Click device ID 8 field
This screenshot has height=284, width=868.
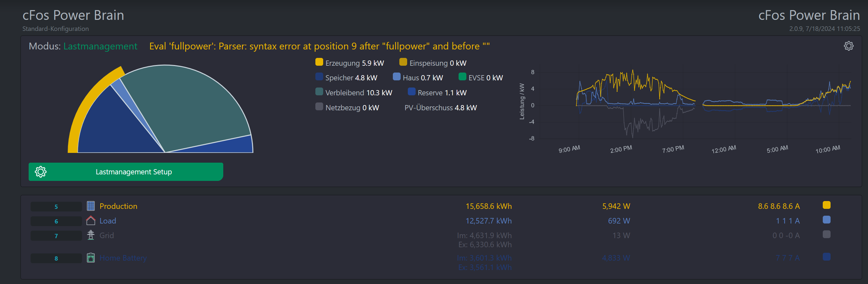[x=56, y=258]
